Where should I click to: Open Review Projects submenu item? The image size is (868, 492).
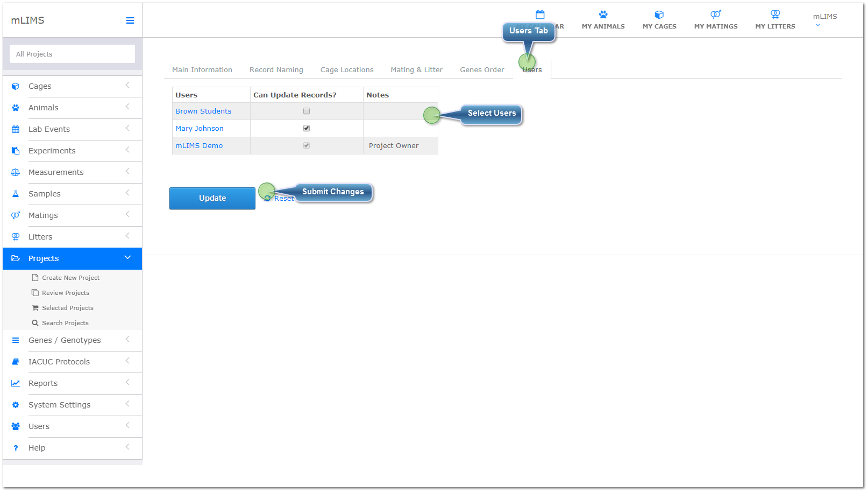pyautogui.click(x=66, y=293)
